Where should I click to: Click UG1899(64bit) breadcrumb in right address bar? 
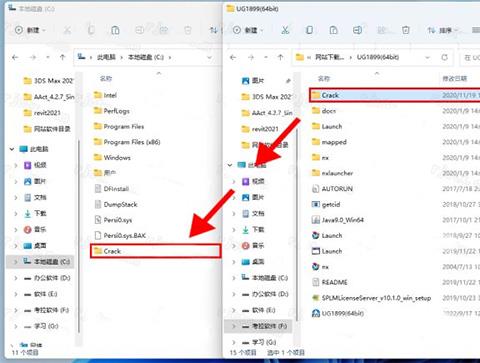378,57
